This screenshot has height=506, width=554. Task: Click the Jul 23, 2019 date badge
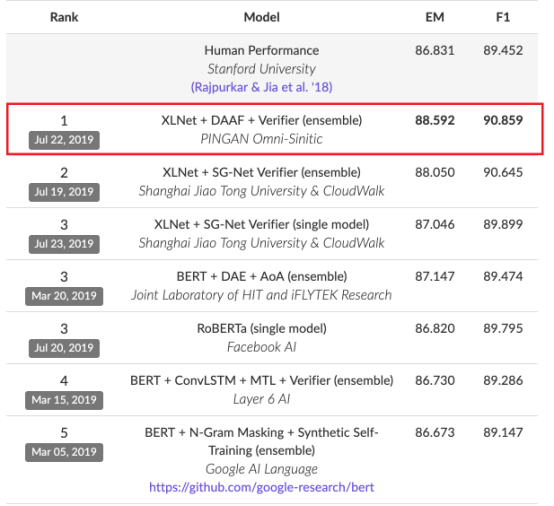pyautogui.click(x=64, y=244)
